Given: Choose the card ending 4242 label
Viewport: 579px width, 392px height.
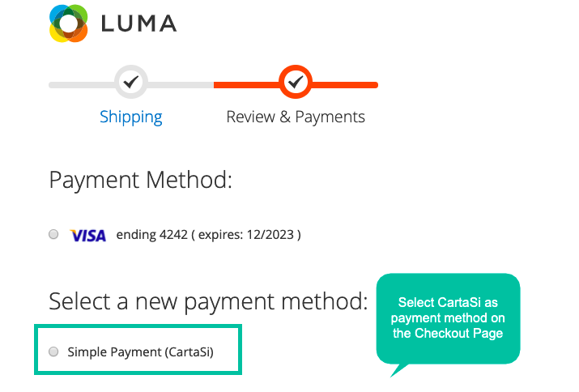Looking at the screenshot, I should (209, 235).
